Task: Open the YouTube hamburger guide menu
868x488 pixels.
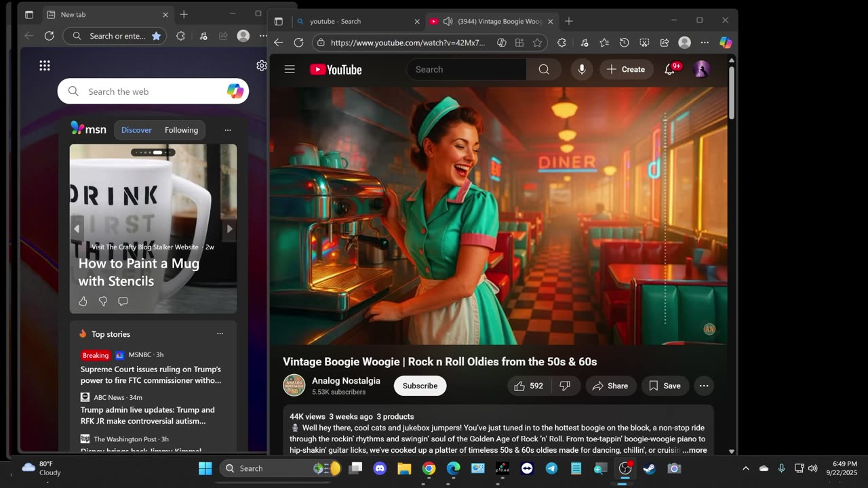Action: tap(290, 69)
